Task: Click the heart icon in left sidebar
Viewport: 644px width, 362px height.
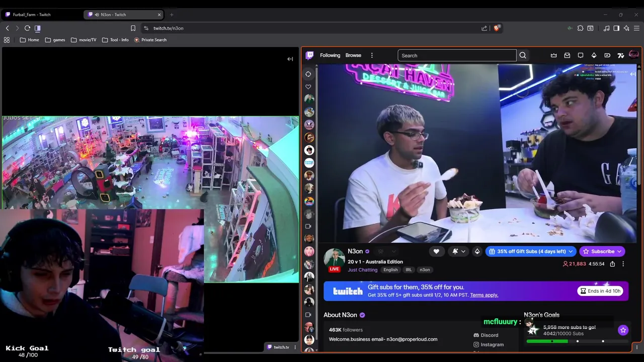Action: (x=308, y=87)
